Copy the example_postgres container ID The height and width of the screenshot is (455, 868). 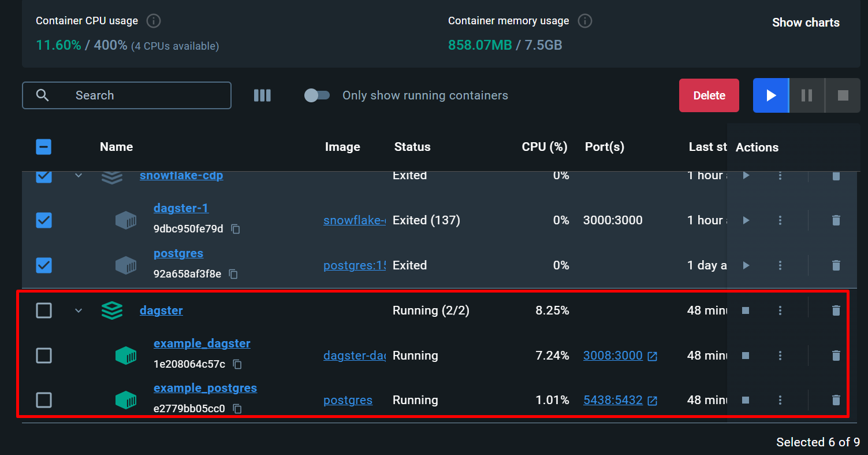click(237, 409)
